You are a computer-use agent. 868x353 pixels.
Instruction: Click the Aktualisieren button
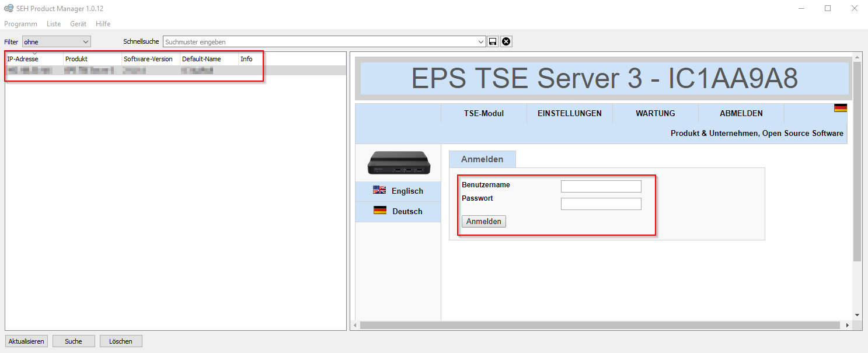[x=26, y=341]
